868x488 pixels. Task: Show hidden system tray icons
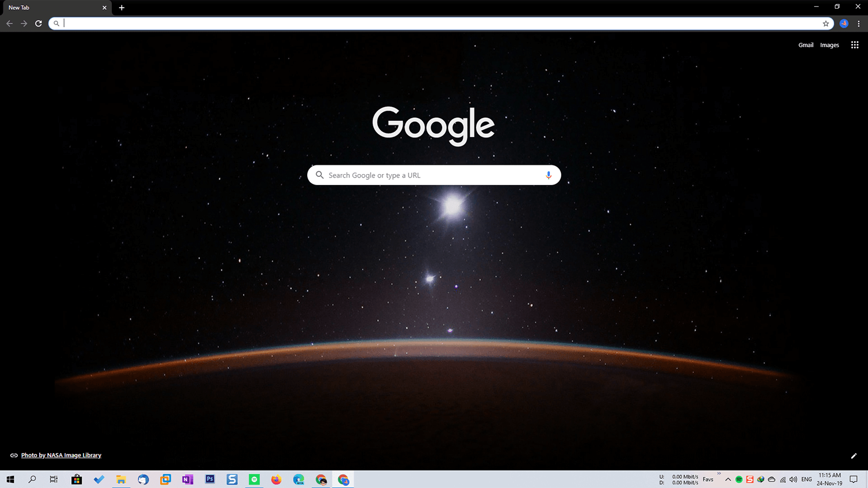click(728, 479)
